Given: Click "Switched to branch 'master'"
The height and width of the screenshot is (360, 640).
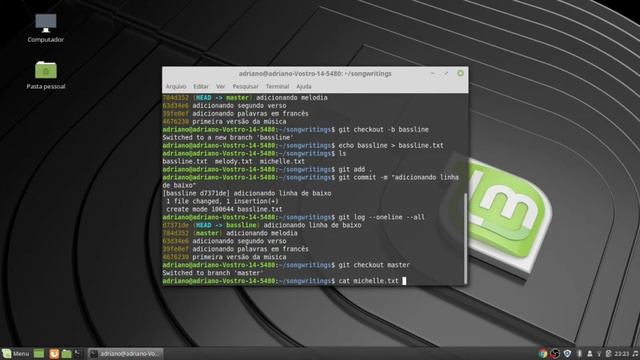Looking at the screenshot, I should 213,273.
